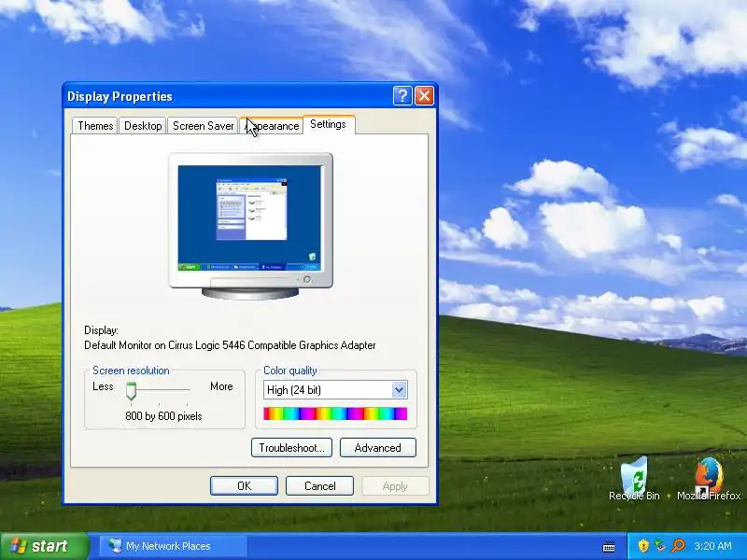Click Cancel in Display Properties

(319, 485)
